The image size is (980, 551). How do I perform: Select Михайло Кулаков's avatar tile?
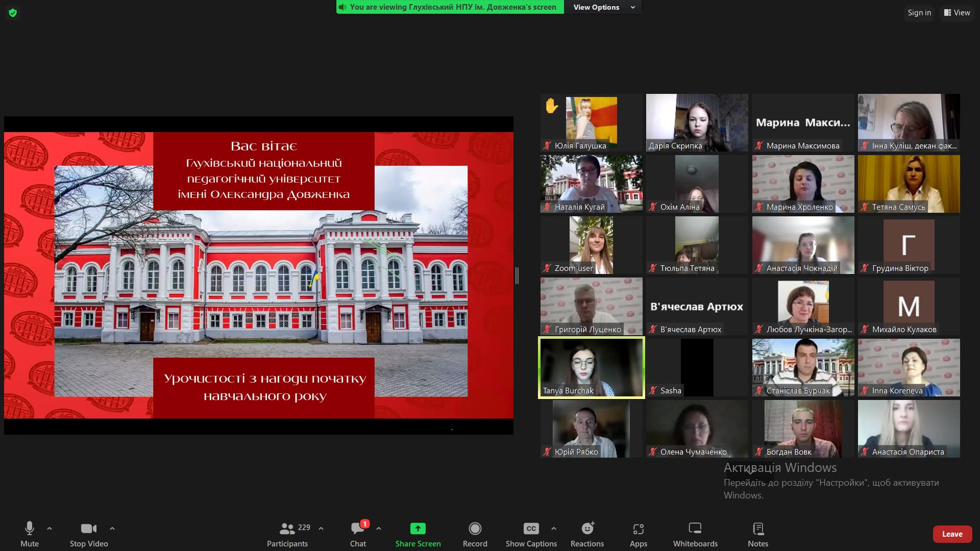pos(909,306)
